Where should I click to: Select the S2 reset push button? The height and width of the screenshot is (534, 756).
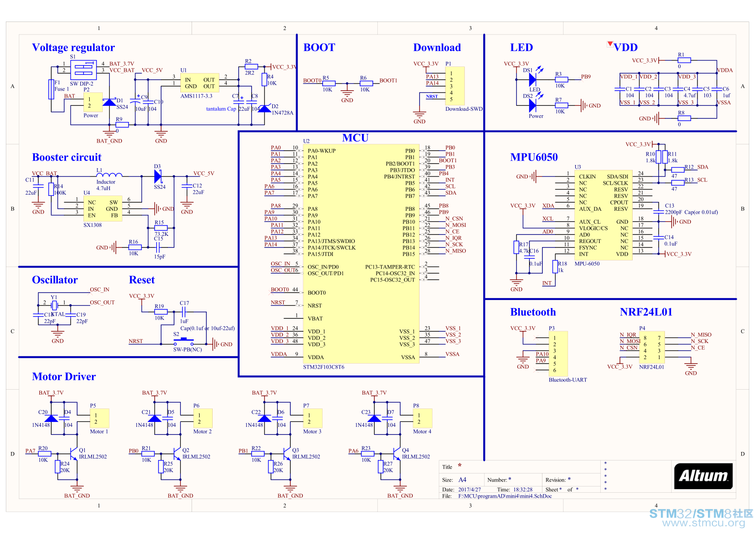pos(184,342)
